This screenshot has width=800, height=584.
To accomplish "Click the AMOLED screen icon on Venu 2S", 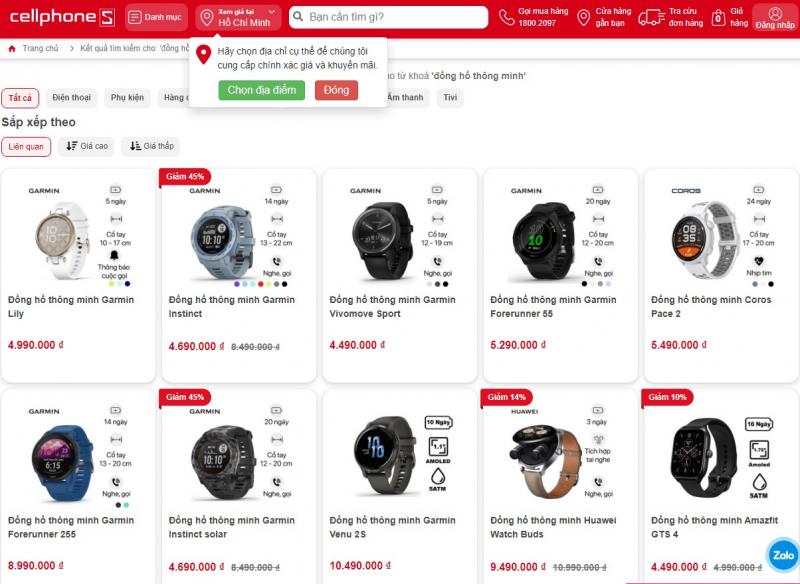I will [x=438, y=447].
